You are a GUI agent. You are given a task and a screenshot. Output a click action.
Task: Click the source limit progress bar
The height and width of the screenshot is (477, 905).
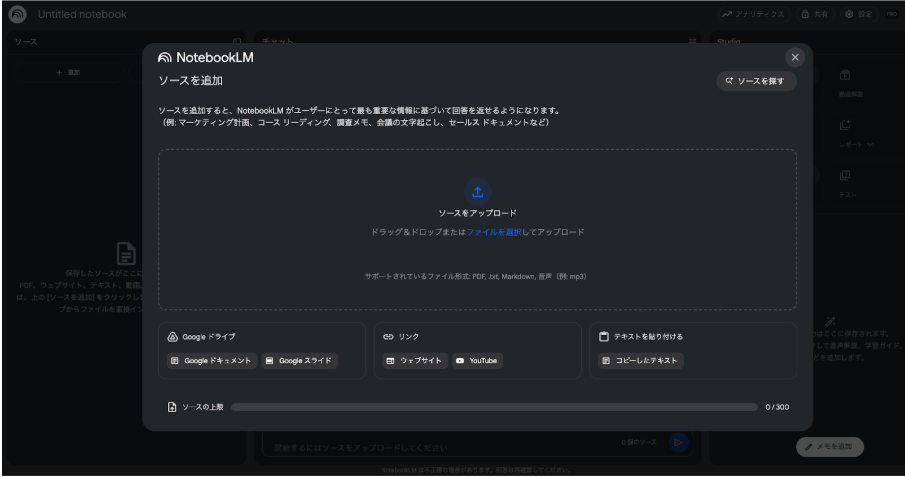tap(494, 407)
